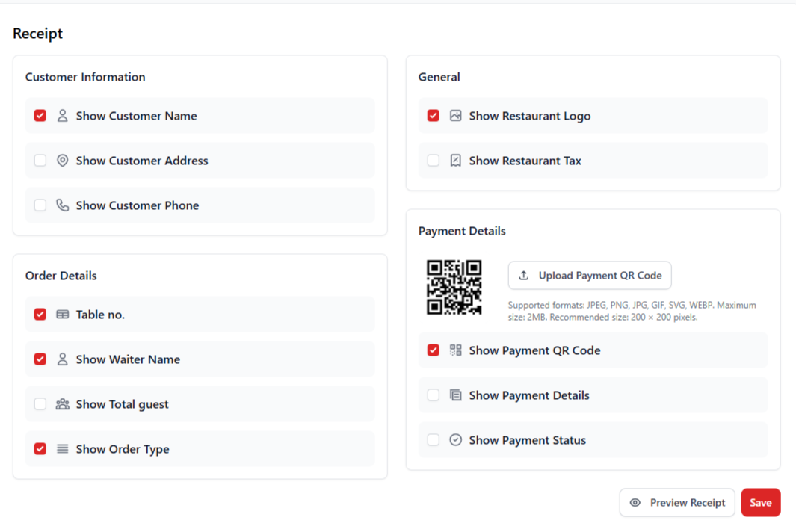Uncheck the Show Customer Name checkbox

[40, 116]
